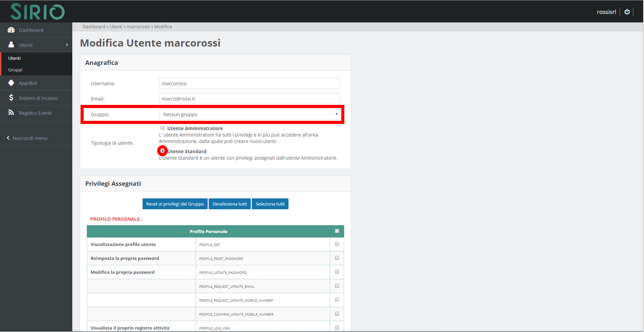The image size is (644, 332).
Task: Click the SIRIO logo
Action: coord(37,12)
